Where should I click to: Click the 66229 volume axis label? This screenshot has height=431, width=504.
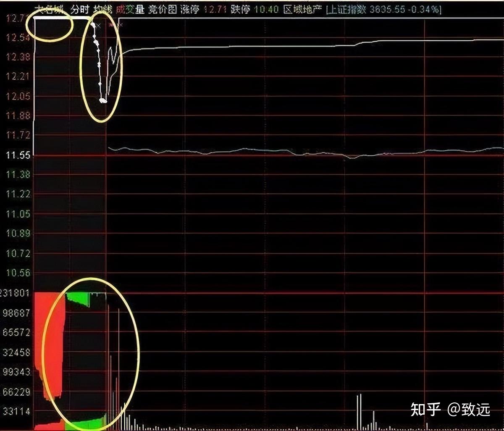pyautogui.click(x=16, y=392)
